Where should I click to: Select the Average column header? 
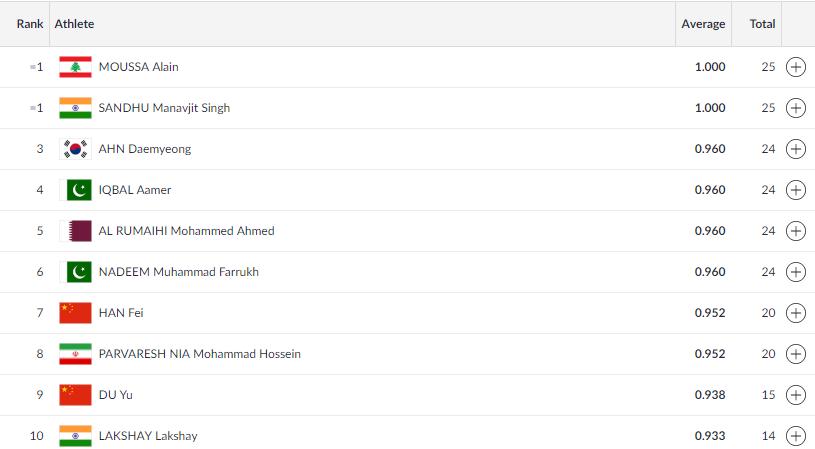click(703, 24)
